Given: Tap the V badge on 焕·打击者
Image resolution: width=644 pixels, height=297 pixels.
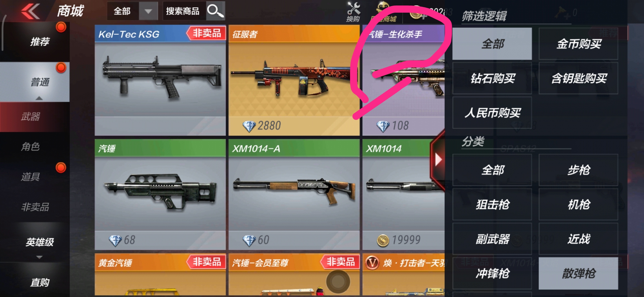Looking at the screenshot, I should click(x=372, y=263).
